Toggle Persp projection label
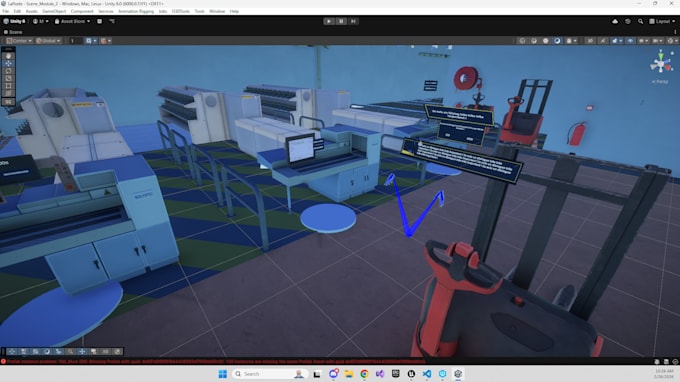Viewport: 680px width, 382px height. [660, 82]
